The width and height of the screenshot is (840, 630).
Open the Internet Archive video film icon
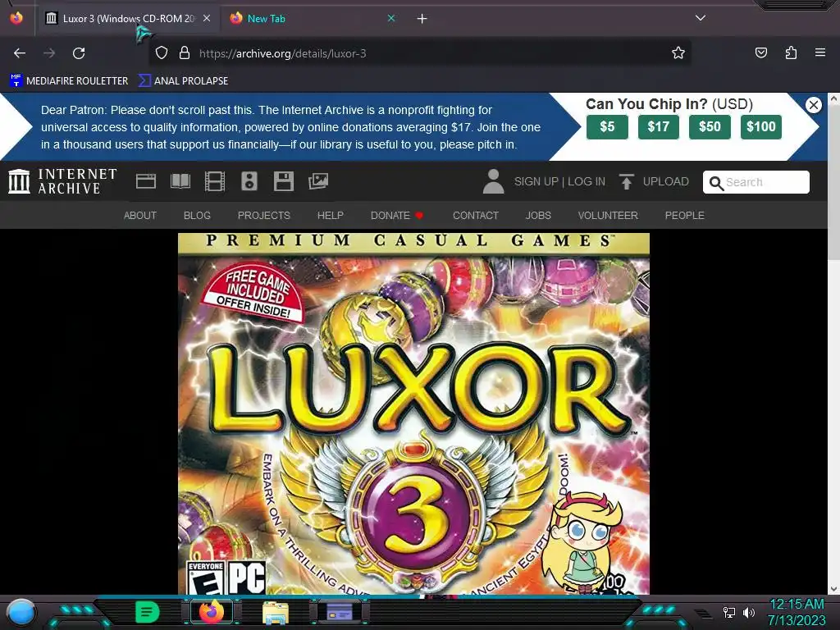[214, 181]
